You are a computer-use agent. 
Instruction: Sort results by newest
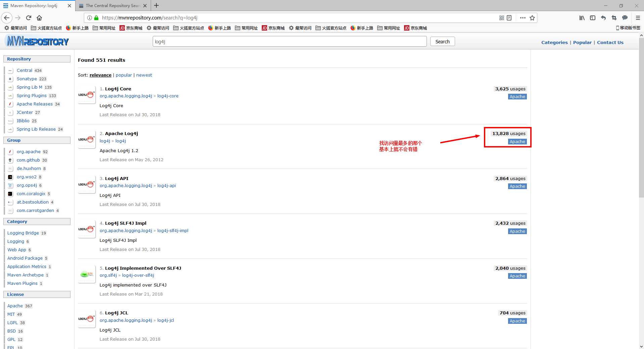coord(144,75)
